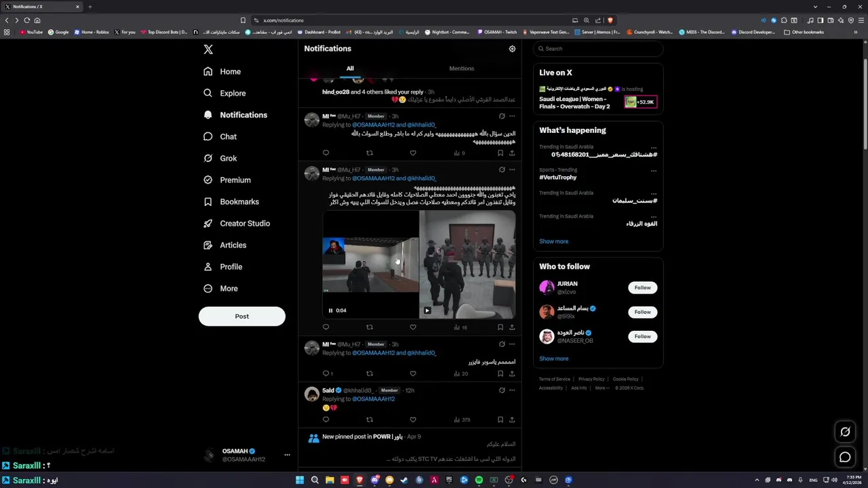Like the first Mu_Hi7 tweet with 9 views

[413, 153]
